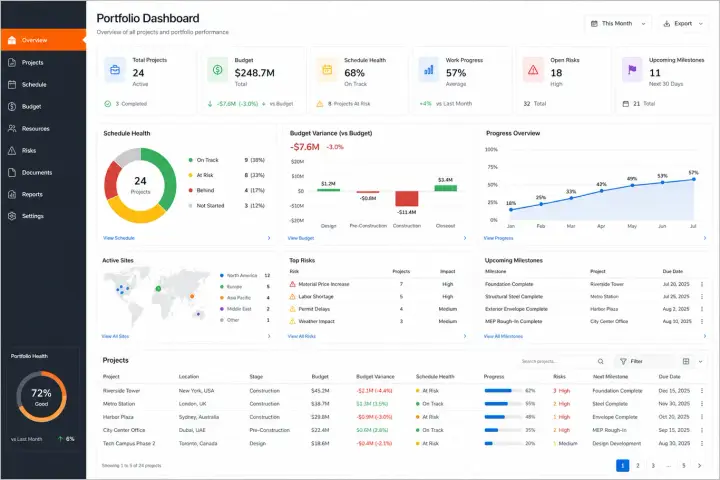Click the chevron arrow in Schedule Health card
This screenshot has height=480, width=720.
pyautogui.click(x=269, y=238)
